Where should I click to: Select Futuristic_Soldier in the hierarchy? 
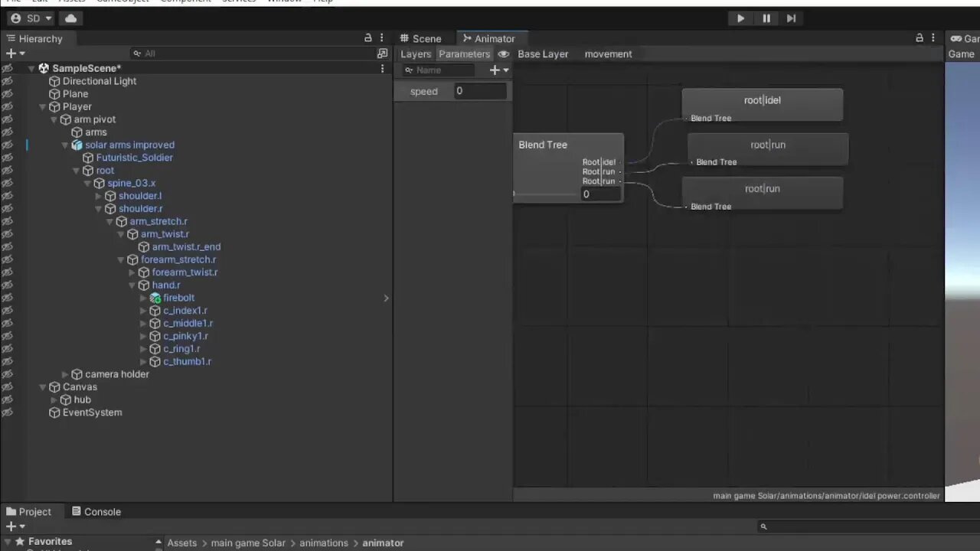tap(134, 158)
